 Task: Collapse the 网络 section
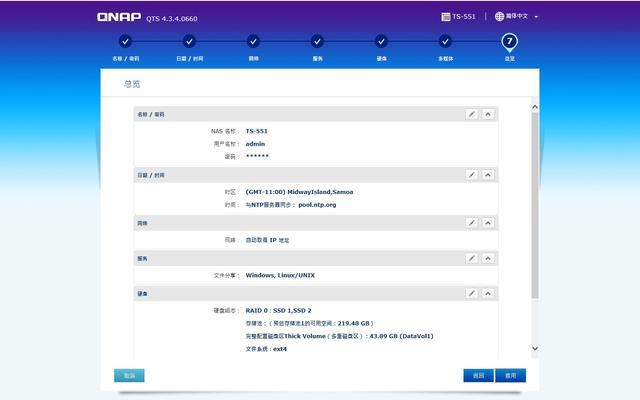(x=488, y=223)
